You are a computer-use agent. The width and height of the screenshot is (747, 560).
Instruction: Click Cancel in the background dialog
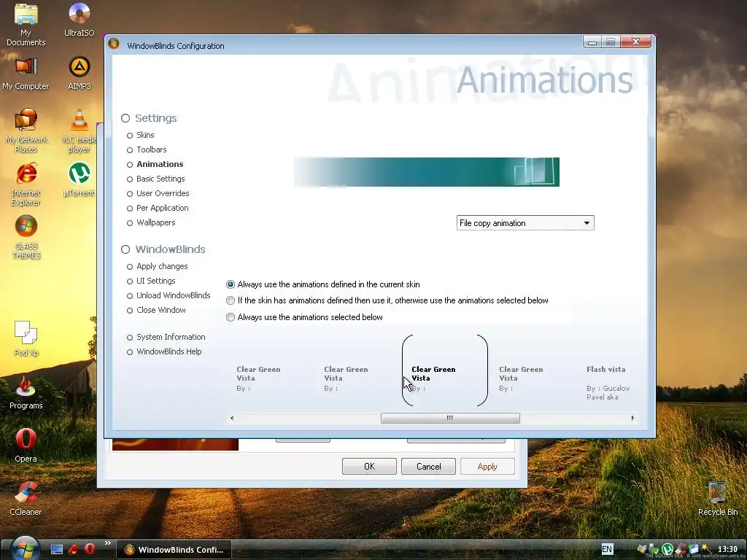point(428,467)
